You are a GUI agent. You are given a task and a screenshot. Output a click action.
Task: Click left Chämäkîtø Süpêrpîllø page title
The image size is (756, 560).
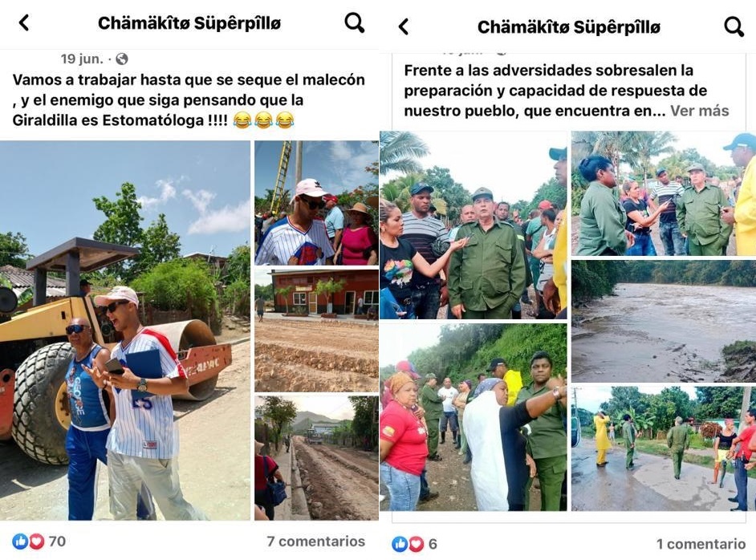pos(189,23)
